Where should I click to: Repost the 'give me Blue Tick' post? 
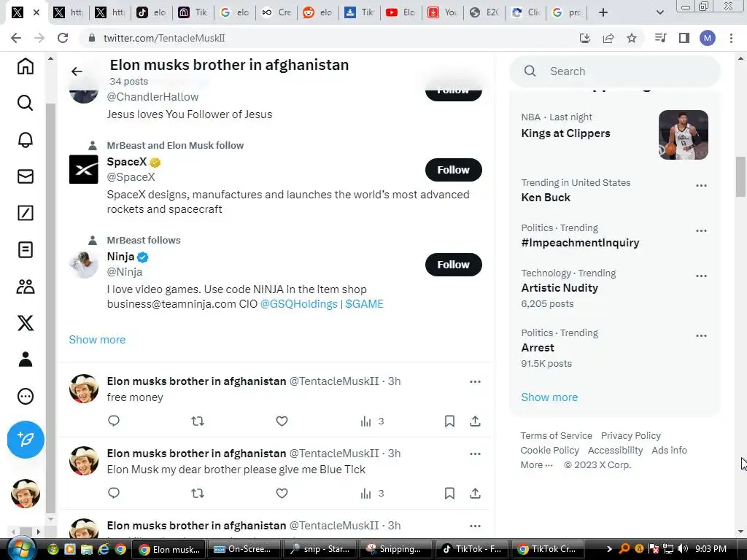click(x=197, y=494)
